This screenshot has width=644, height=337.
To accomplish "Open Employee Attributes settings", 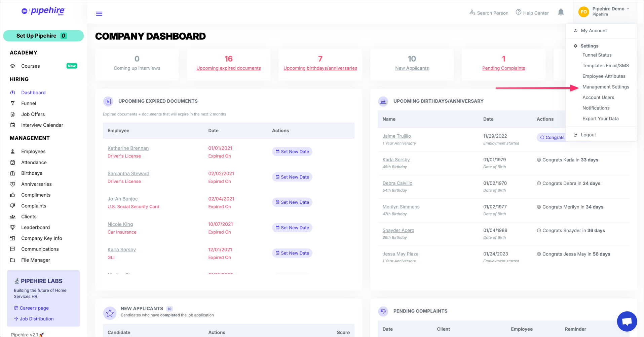I will point(604,76).
